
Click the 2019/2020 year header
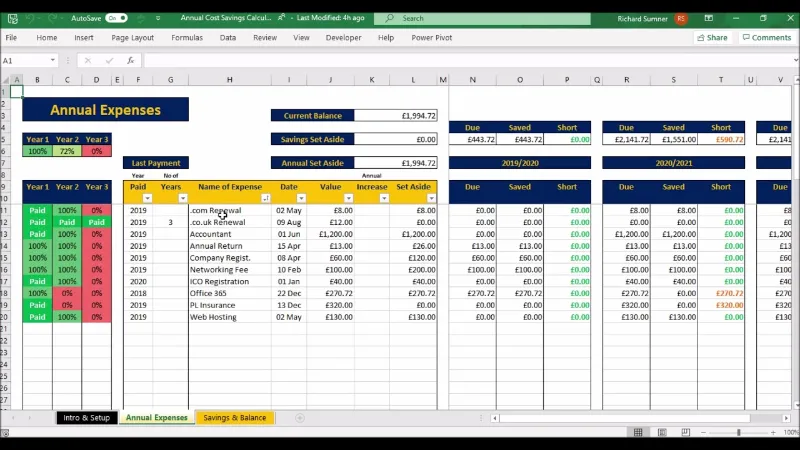520,163
